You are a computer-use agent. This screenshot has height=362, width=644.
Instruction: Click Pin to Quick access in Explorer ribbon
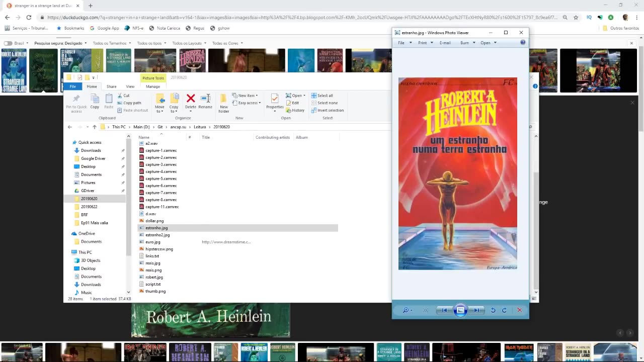[76, 102]
